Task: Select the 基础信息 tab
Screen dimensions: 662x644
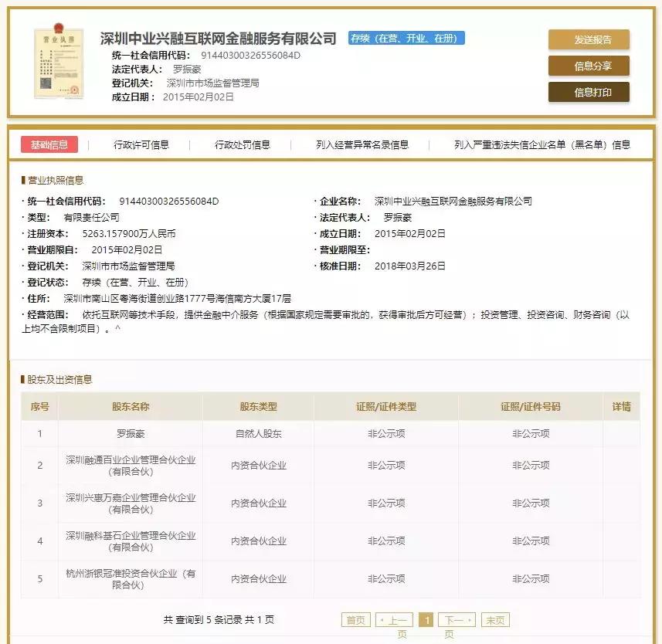Action: (49, 144)
